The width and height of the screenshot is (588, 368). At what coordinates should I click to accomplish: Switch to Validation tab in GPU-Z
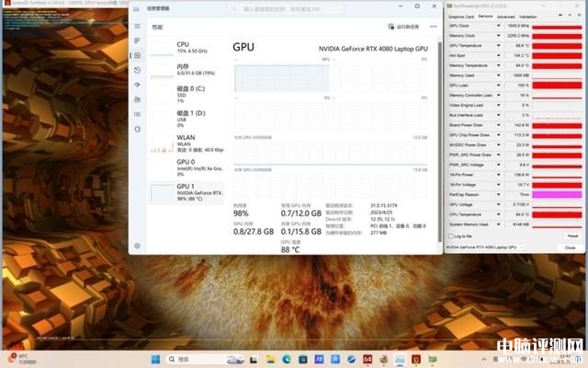[527, 17]
